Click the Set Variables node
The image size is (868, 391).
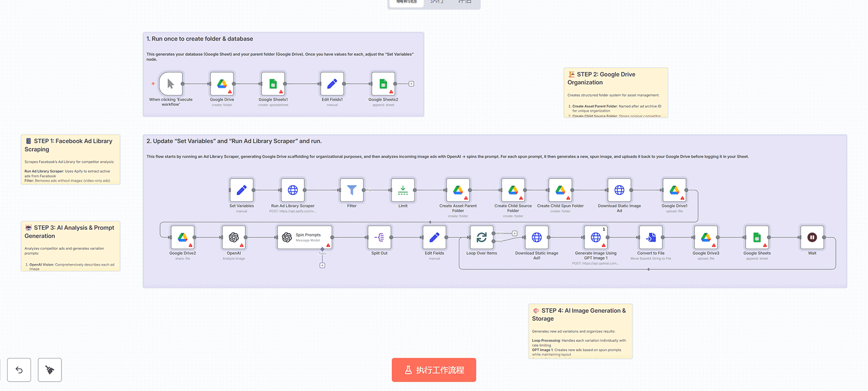(x=241, y=190)
